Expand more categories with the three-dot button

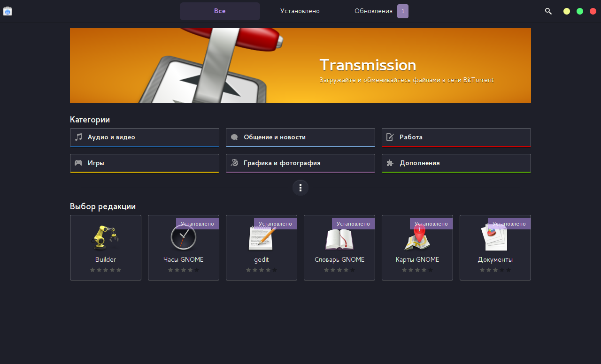300,188
